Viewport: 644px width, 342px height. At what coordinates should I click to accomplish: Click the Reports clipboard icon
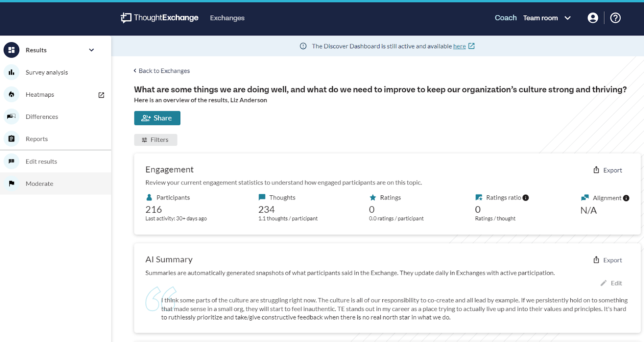(x=11, y=139)
